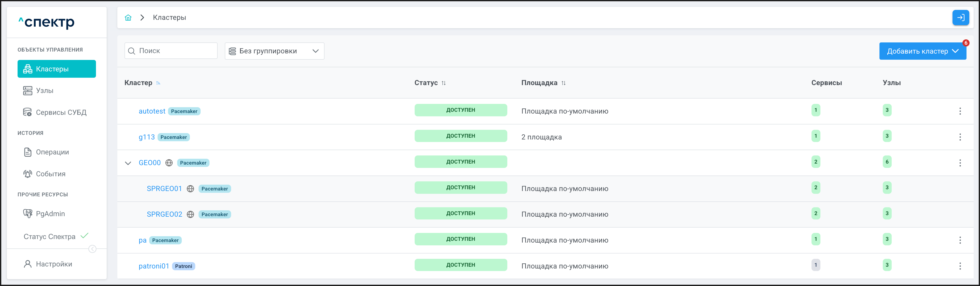Viewport: 980px width, 286px height.
Task: Sort table by Площадка column
Action: click(563, 83)
